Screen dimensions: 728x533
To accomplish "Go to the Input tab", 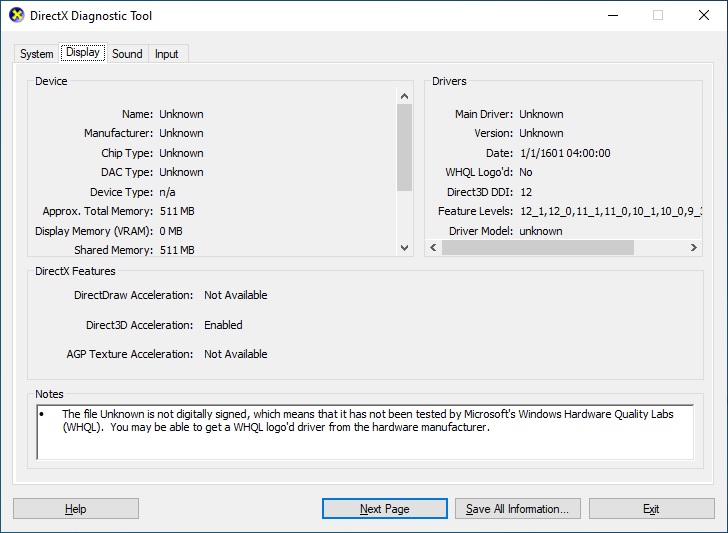I will point(167,54).
